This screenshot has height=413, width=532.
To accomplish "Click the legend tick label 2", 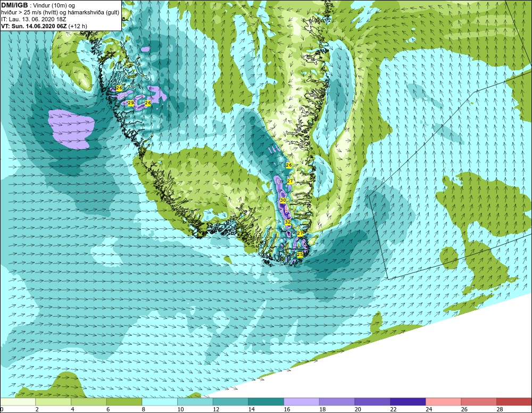I will 37,410.
